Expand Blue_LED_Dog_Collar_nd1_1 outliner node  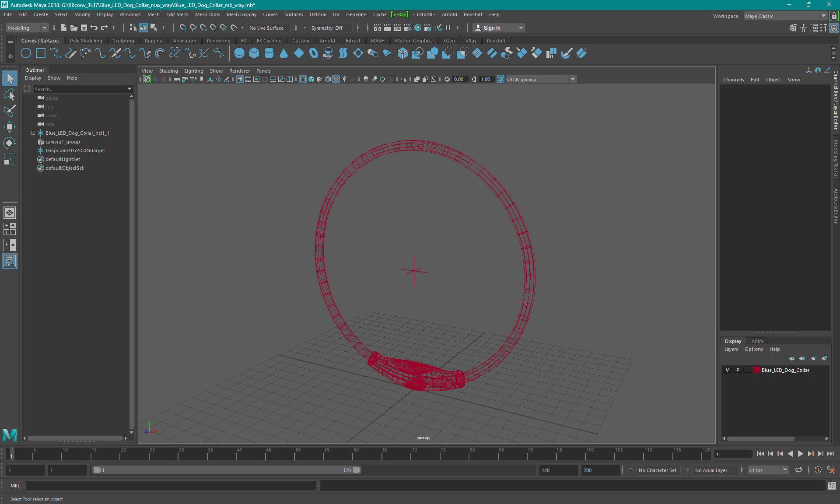(x=32, y=133)
